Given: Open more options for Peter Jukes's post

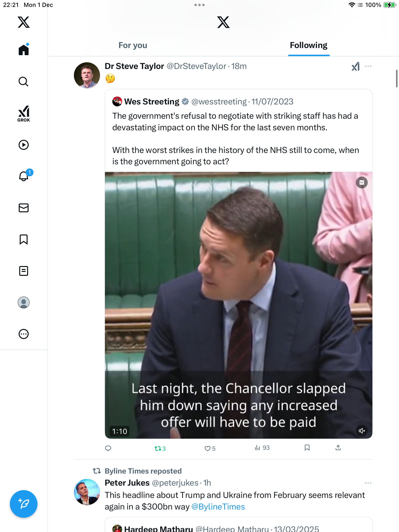Looking at the screenshot, I should (x=368, y=483).
